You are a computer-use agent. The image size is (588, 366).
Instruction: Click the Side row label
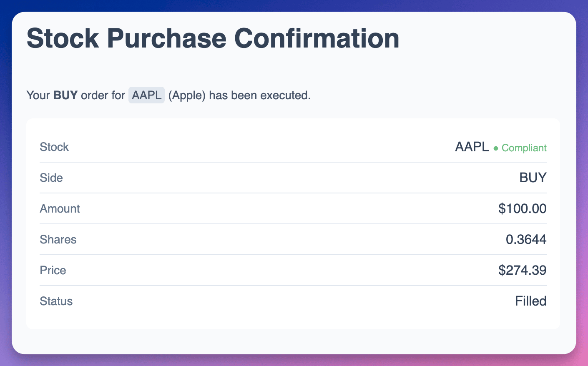(51, 178)
